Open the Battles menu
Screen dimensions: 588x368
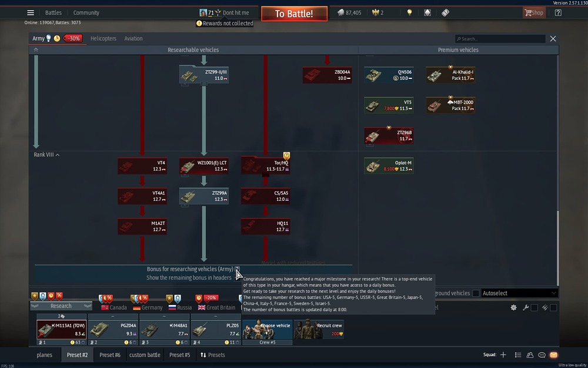click(x=54, y=13)
